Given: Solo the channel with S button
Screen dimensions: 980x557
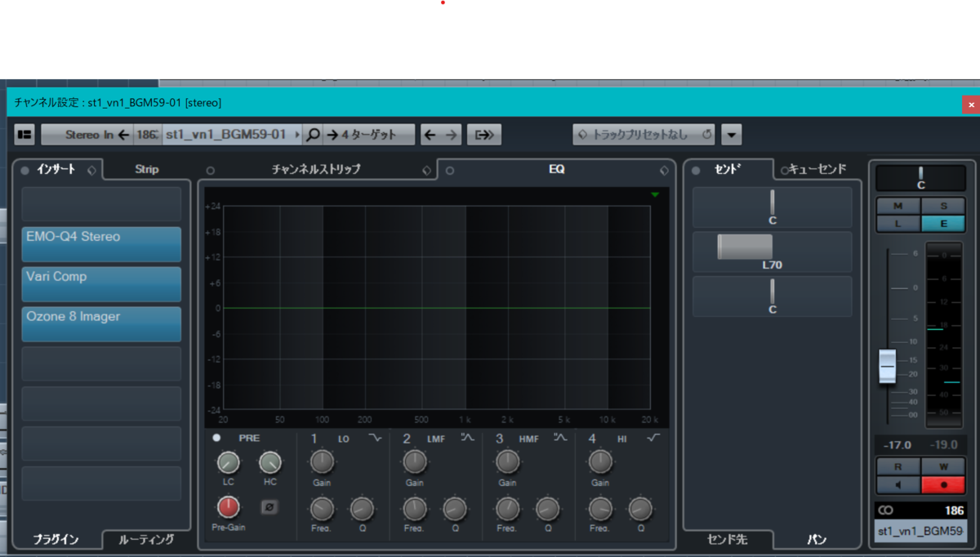Looking at the screenshot, I should coord(942,206).
